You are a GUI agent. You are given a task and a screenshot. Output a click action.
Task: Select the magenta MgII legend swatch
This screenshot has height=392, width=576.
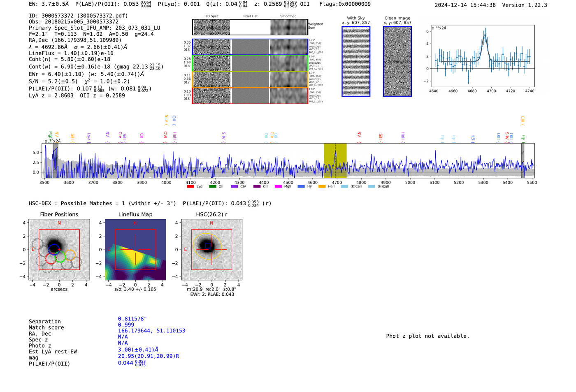coord(278,186)
